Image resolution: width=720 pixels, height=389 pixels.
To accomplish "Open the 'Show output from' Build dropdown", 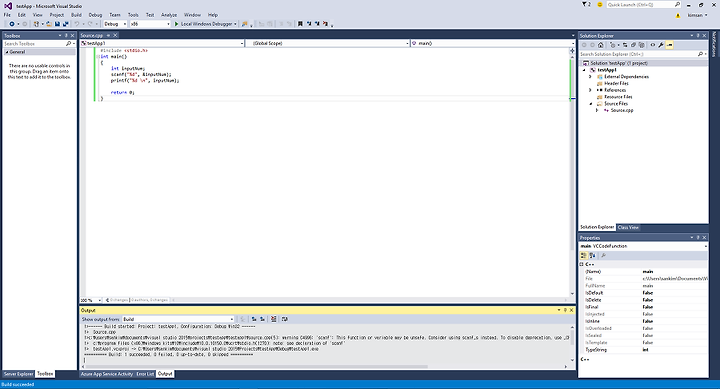I will click(178, 319).
